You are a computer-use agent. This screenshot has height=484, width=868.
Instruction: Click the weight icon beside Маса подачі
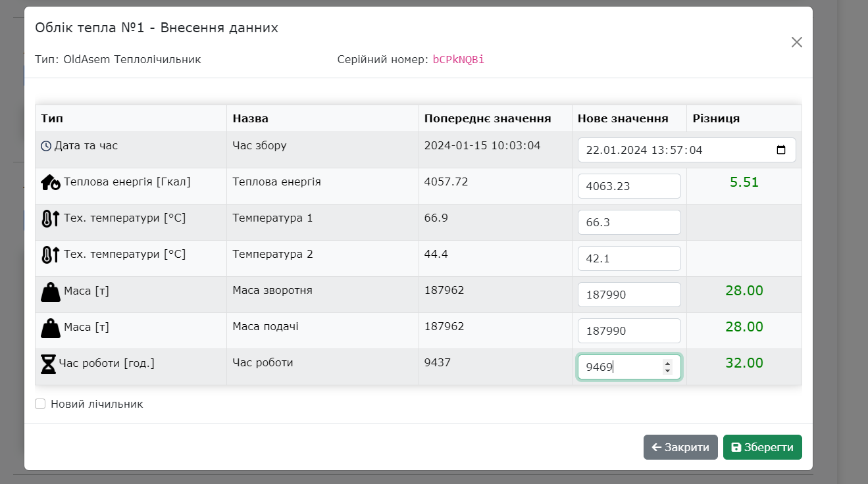(x=49, y=326)
